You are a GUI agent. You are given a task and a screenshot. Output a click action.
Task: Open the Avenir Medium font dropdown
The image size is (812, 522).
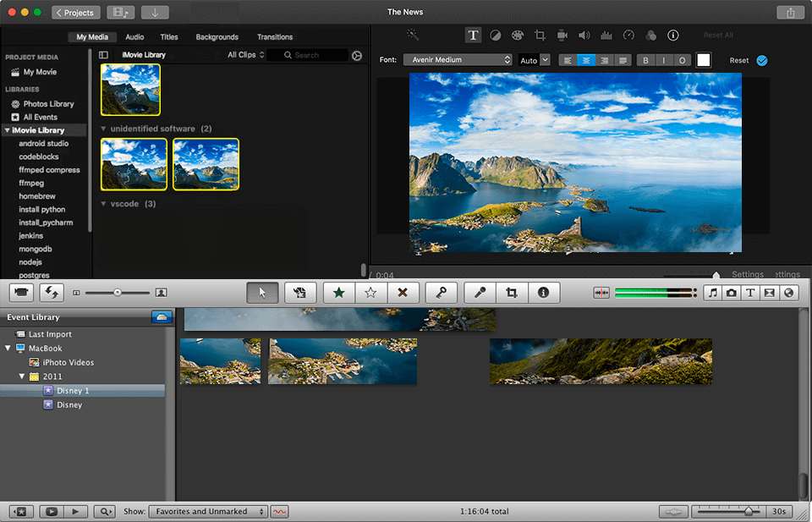(458, 60)
